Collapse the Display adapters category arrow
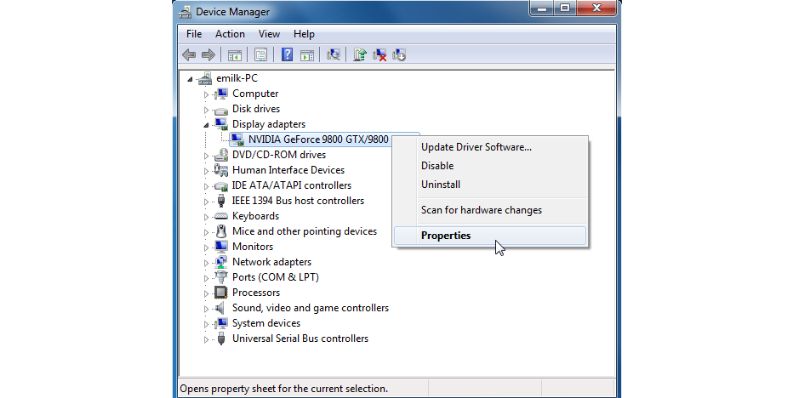The image size is (794, 398). tap(206, 125)
